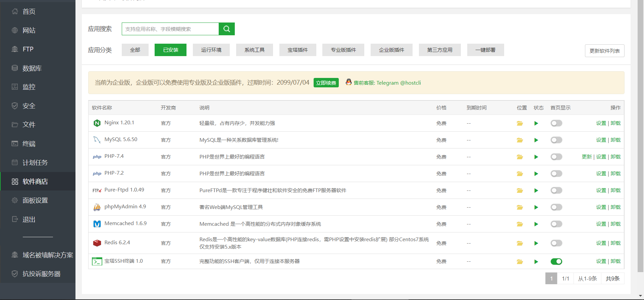Click the 宝塔SSH终端 terminal logo icon
The image size is (644, 300).
coord(97,261)
